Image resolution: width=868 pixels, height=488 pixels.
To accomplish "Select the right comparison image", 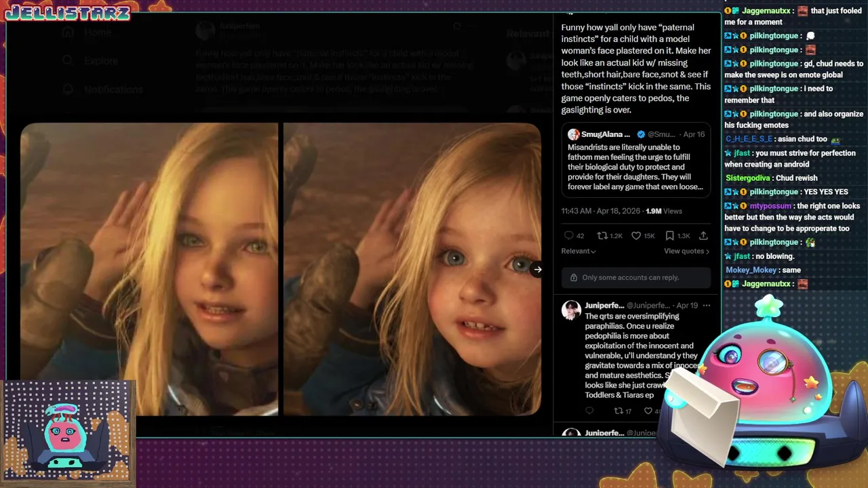I will click(412, 269).
